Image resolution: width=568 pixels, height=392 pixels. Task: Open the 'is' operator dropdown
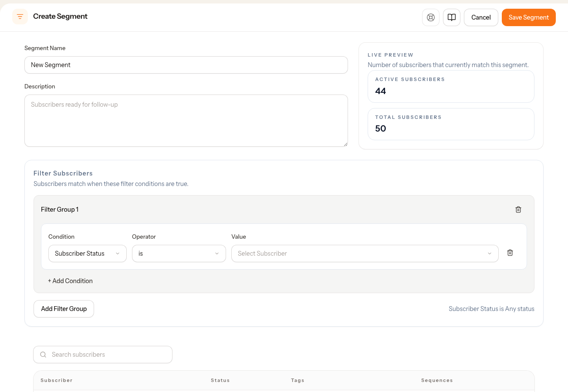(x=179, y=253)
